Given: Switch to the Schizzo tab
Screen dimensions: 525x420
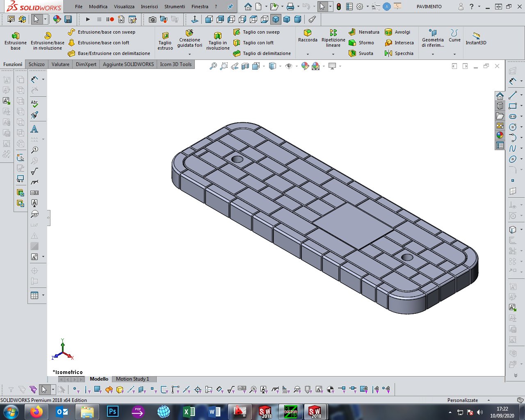Looking at the screenshot, I should point(37,64).
